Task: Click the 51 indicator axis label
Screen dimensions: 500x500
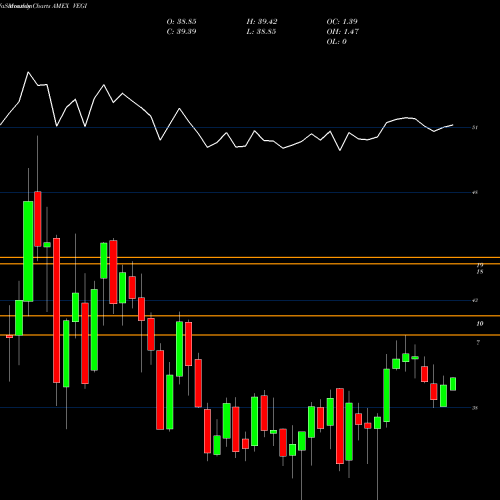Action: coord(475,127)
